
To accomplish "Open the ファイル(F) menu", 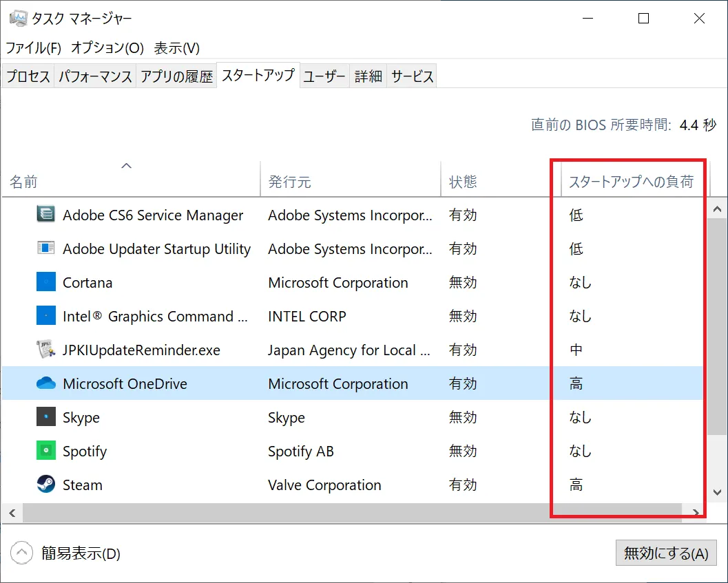I will click(34, 47).
